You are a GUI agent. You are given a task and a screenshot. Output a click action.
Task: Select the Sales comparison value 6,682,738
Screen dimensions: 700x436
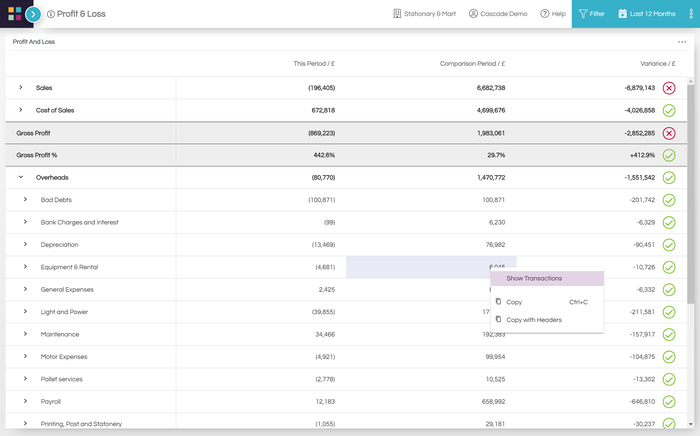click(x=491, y=88)
